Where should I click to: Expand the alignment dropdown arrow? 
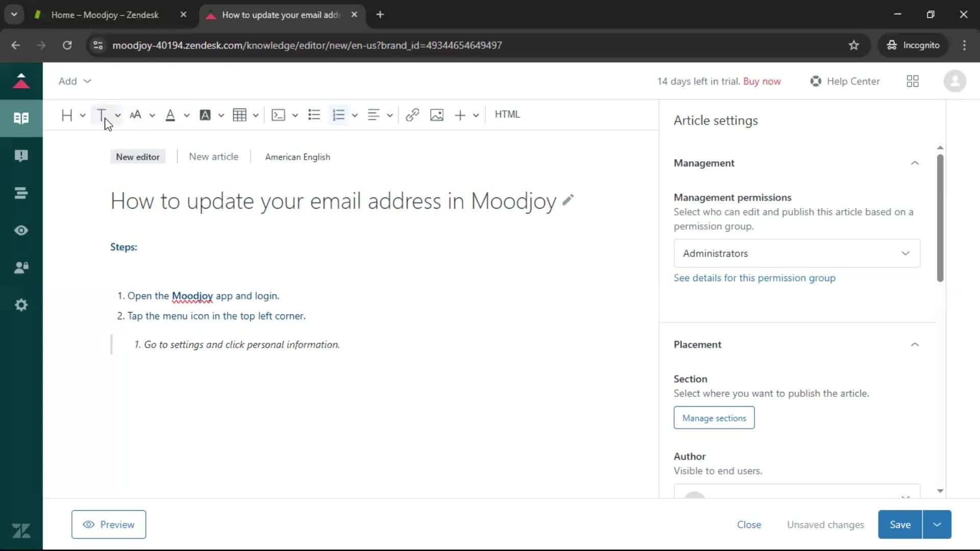[390, 115]
